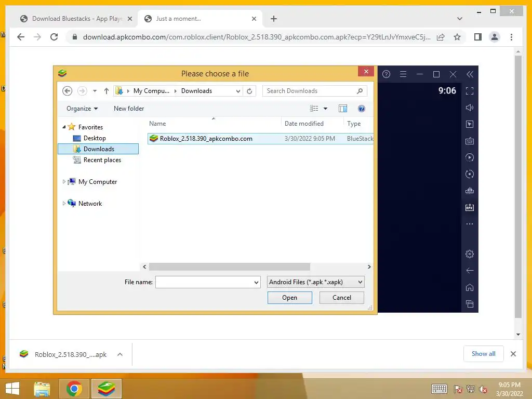Bookmark this page with star icon
Screen dimensions: 532x399
[x=457, y=37]
